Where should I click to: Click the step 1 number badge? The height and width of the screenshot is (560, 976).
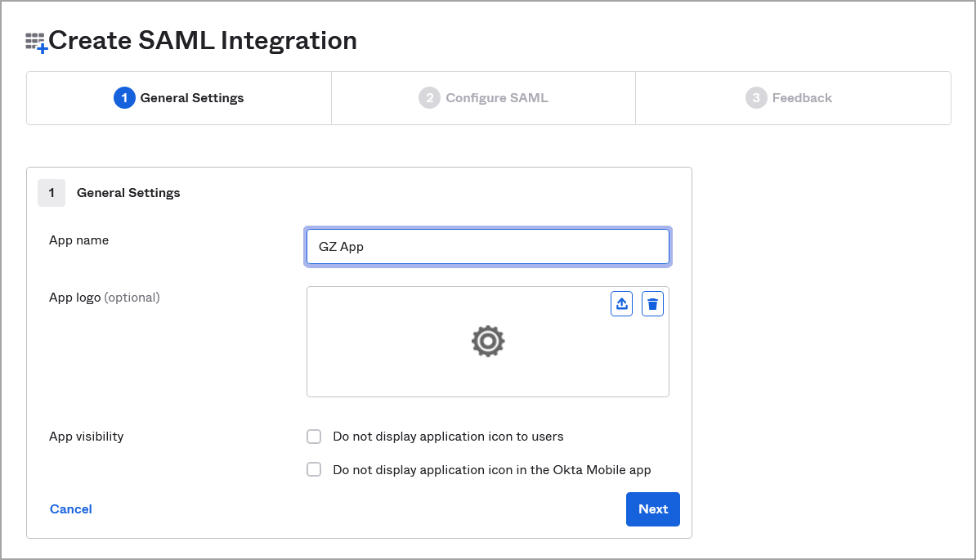[124, 97]
